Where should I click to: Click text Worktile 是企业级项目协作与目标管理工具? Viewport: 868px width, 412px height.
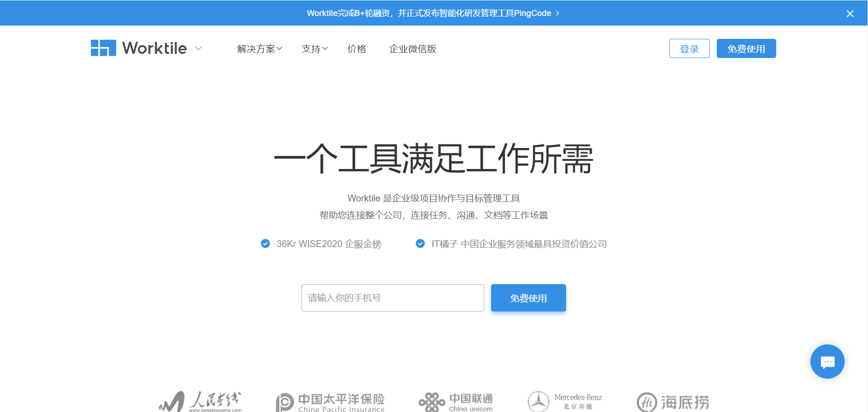coord(434,198)
